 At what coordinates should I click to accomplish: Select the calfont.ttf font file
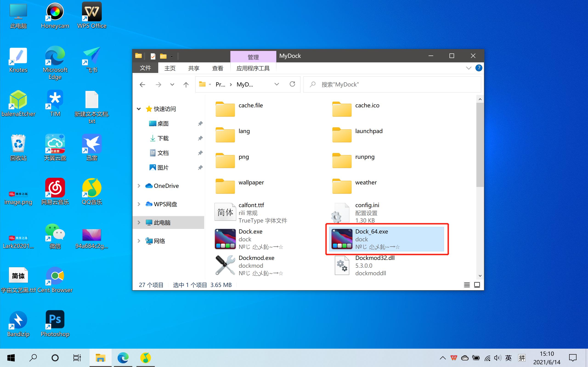(x=251, y=205)
